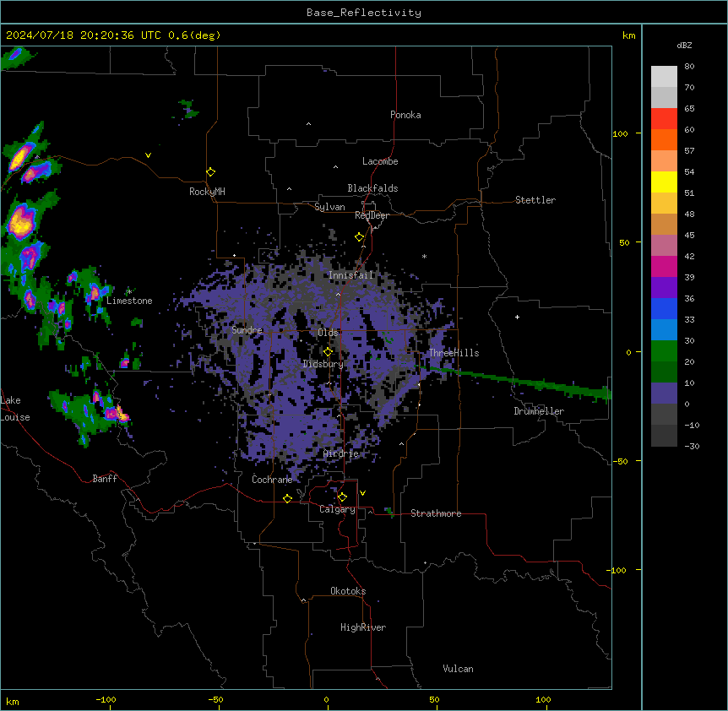Click the Banff town label
This screenshot has width=728, height=711.
[x=105, y=479]
